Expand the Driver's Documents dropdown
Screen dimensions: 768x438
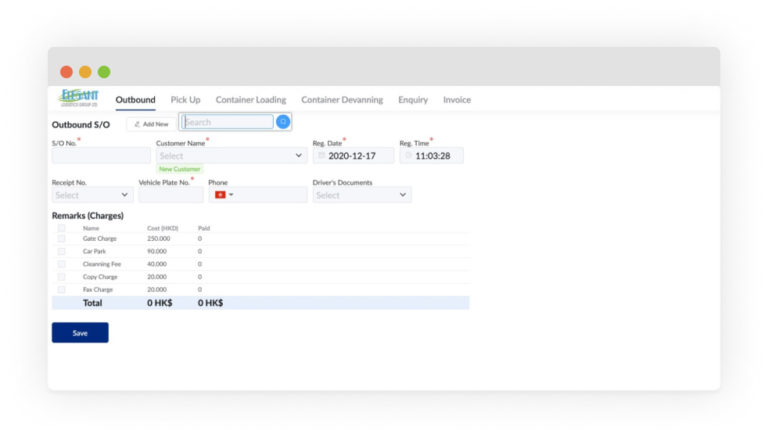pos(362,195)
